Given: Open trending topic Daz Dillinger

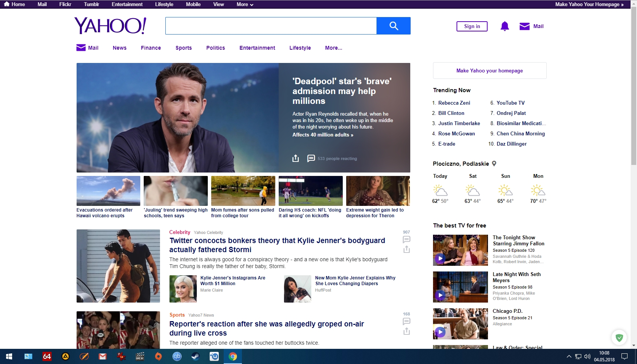Looking at the screenshot, I should tap(511, 144).
